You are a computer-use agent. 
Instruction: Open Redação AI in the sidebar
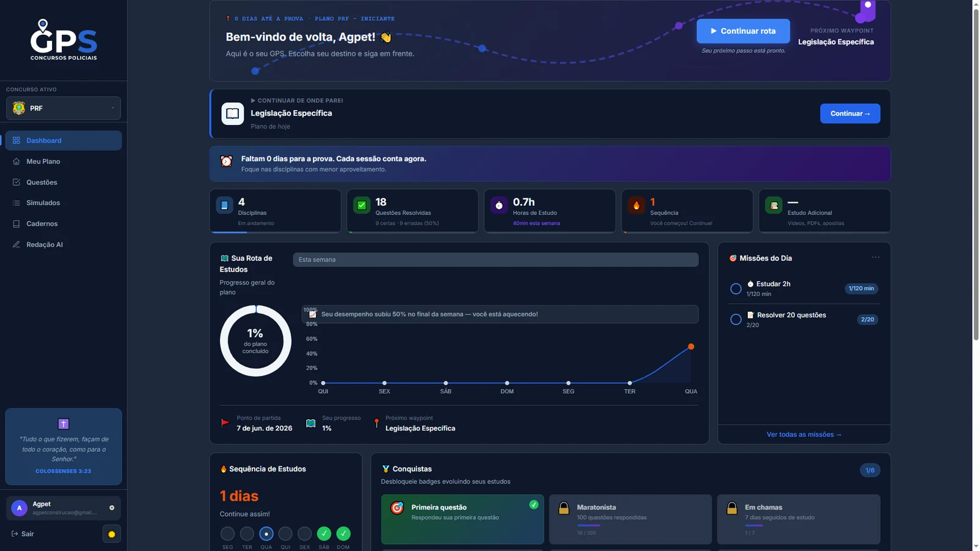[64, 244]
